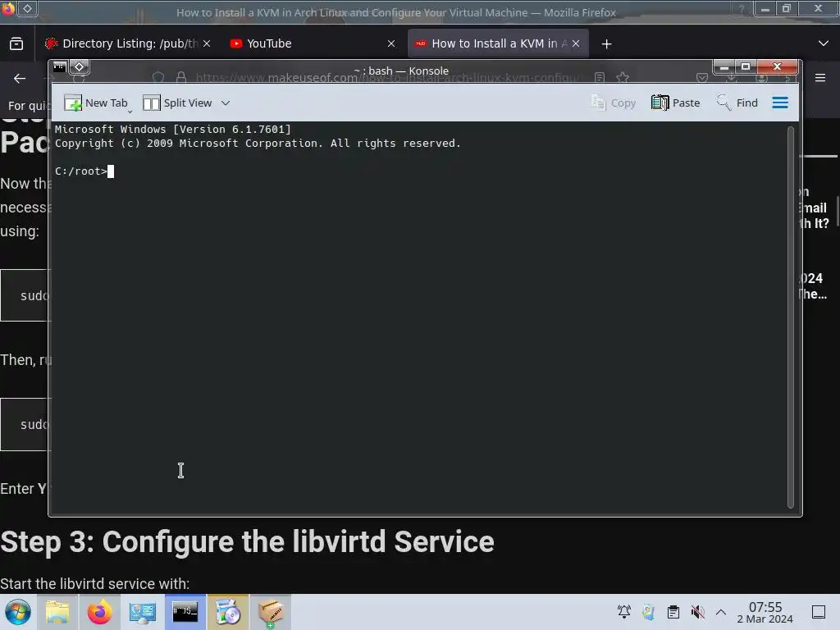Screen dimensions: 840x630
Task: Expand hidden system tray icons arrow
Action: (721, 612)
